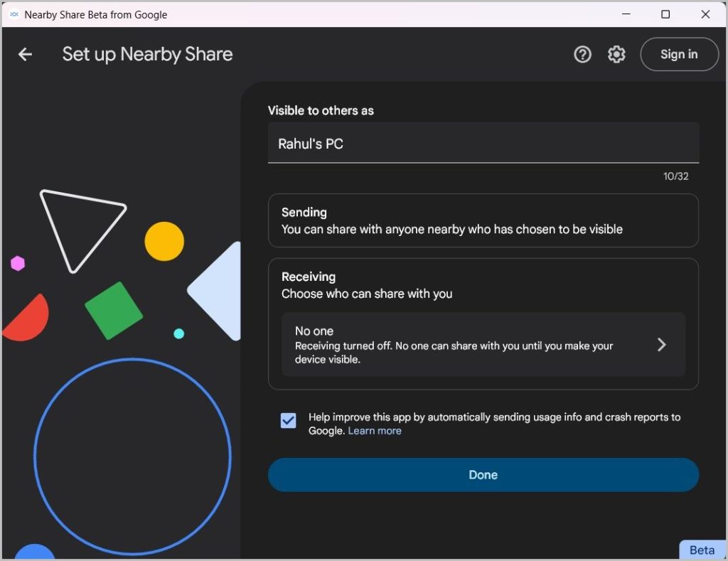Edit the device name field Rahul's PC
The width and height of the screenshot is (728, 561).
tap(483, 143)
